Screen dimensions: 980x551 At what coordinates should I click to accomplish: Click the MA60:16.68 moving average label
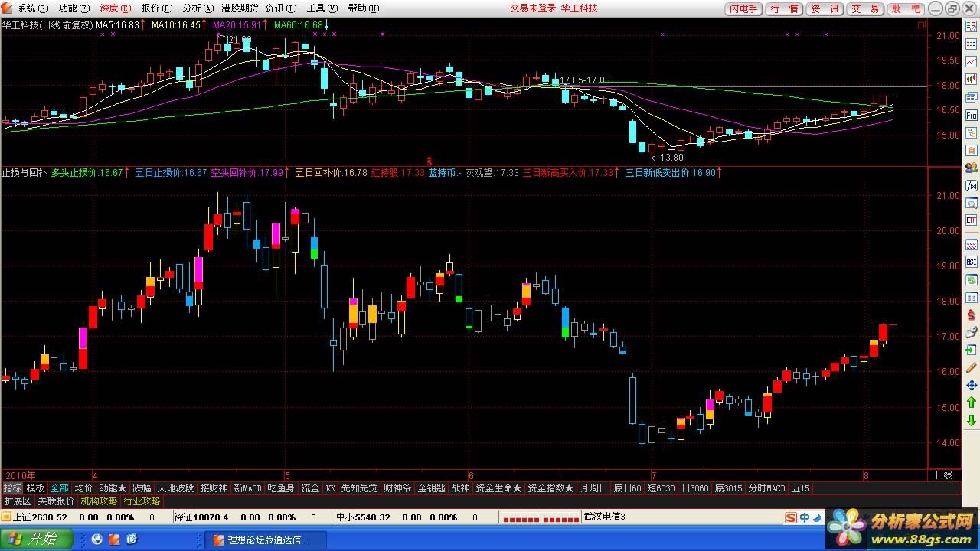[299, 24]
